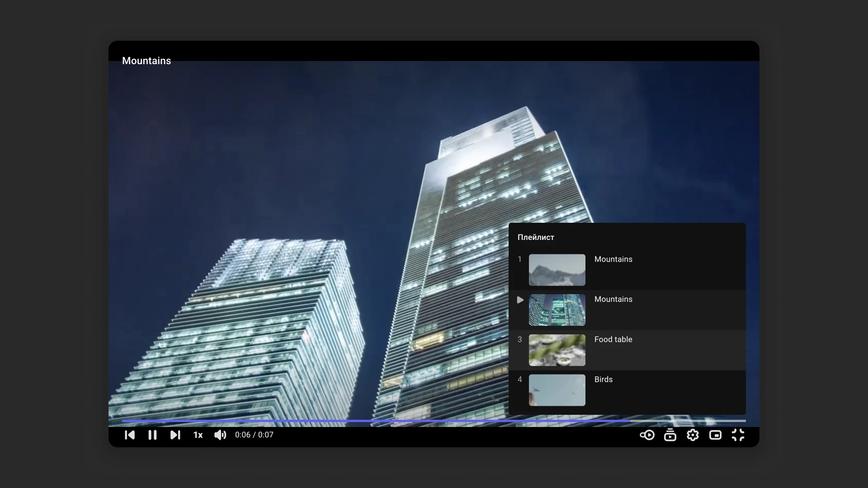Enable picture-in-picture mode
Viewport: 868px width, 488px height.
coord(715,435)
